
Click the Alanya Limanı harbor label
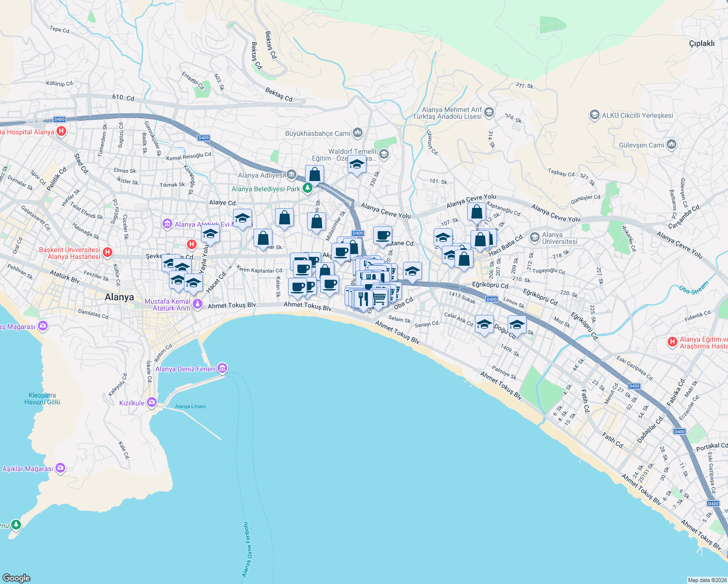(190, 406)
